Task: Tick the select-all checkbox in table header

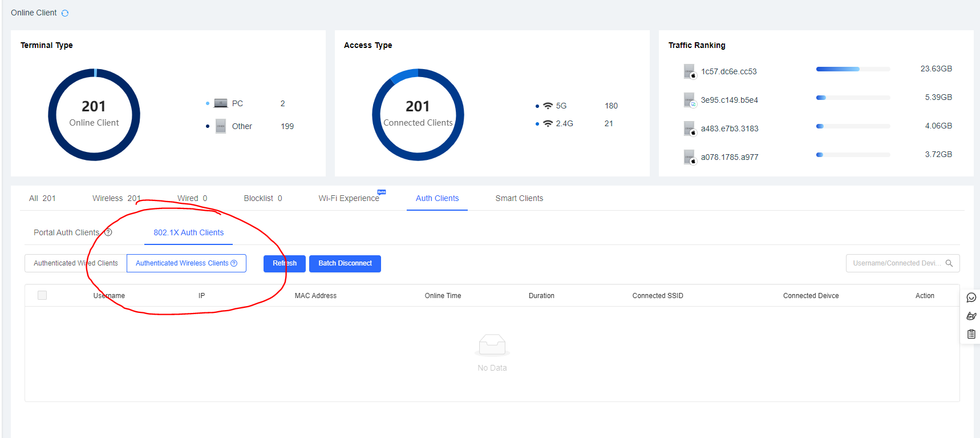Action: pyautogui.click(x=42, y=295)
